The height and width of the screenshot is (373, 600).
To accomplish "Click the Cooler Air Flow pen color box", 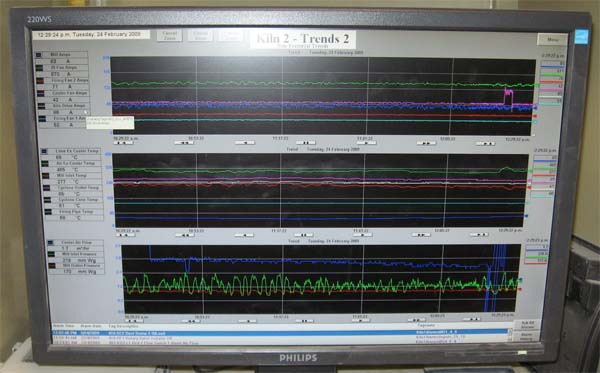I will tap(51, 243).
